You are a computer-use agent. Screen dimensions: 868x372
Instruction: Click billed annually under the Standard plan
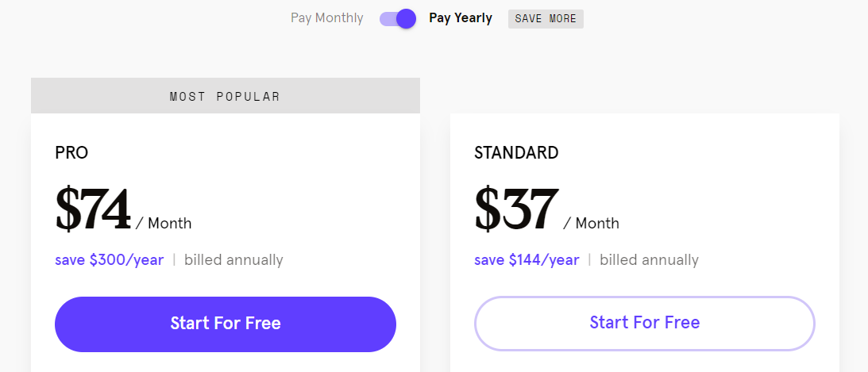[649, 260]
